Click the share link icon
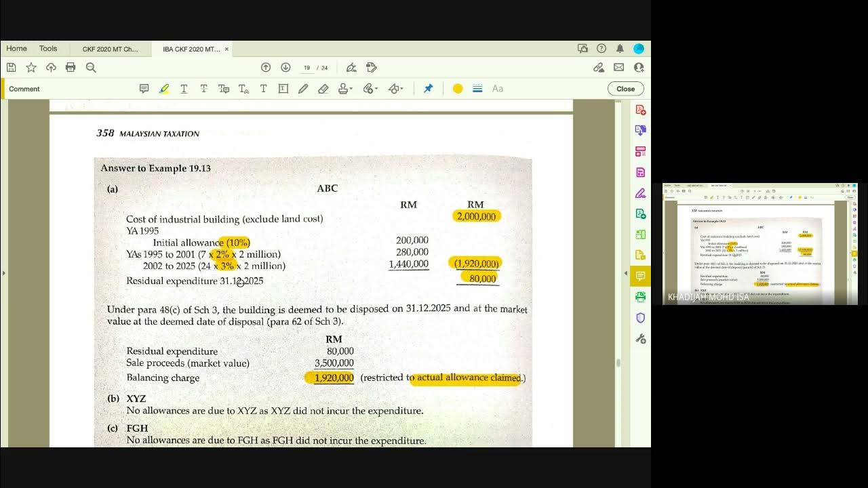The width and height of the screenshot is (868, 488). click(x=599, y=67)
